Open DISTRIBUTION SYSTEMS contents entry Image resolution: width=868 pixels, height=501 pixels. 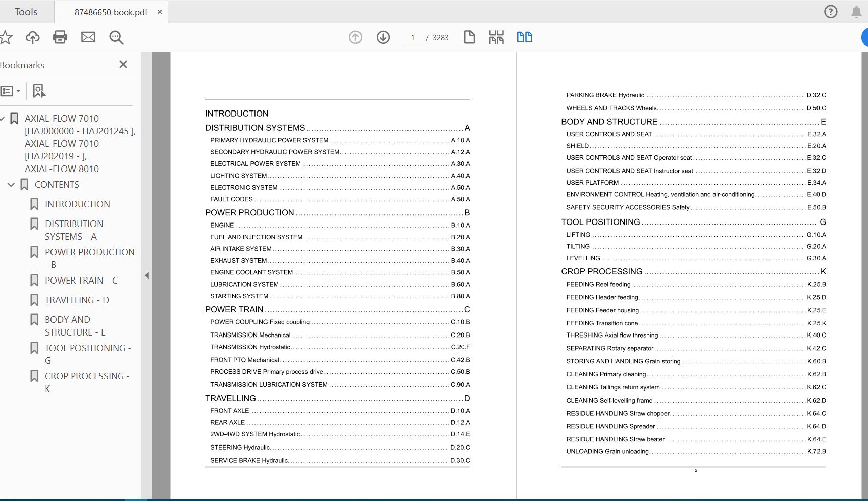click(x=337, y=128)
